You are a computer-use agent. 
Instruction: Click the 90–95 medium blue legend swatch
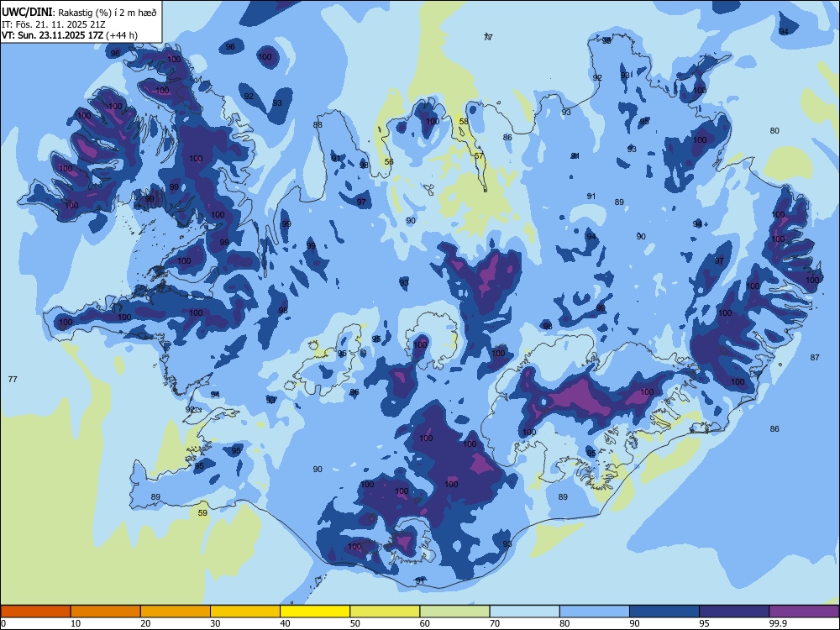tap(664, 612)
